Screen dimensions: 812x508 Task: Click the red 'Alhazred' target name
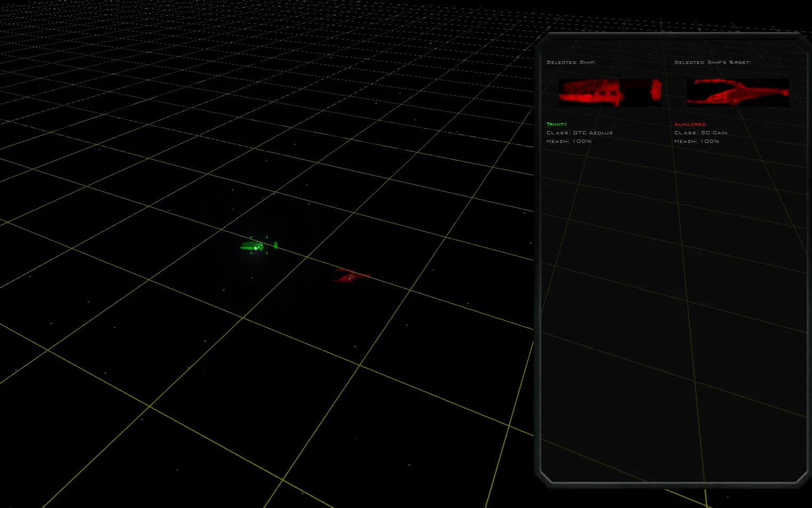point(690,124)
